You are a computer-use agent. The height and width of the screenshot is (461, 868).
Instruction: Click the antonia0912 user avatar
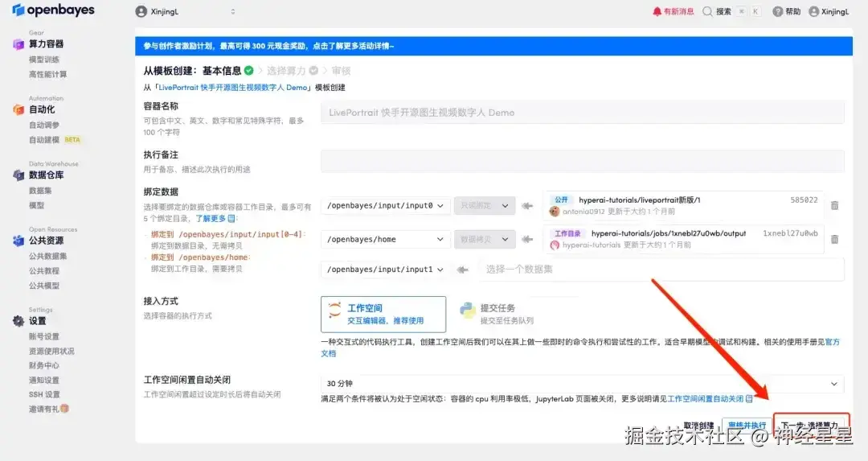[x=555, y=211]
